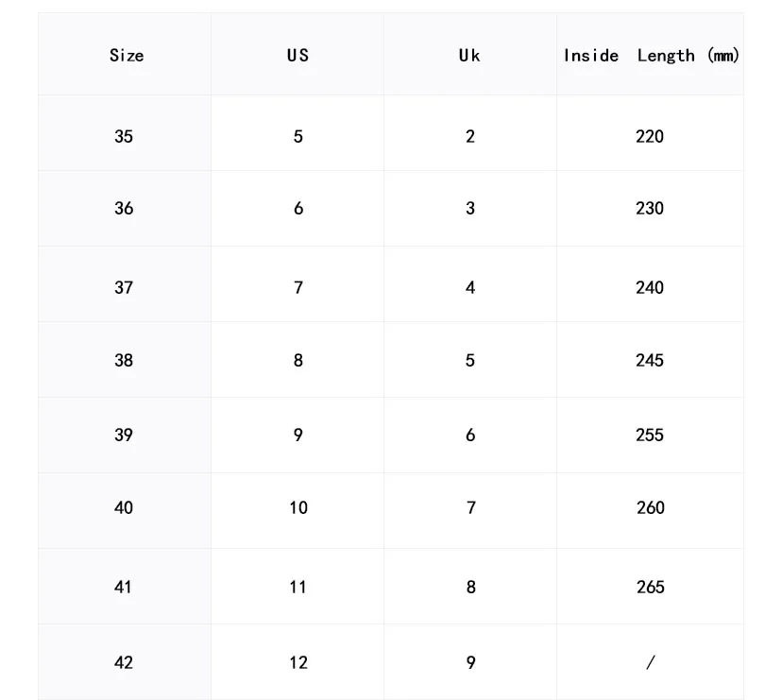This screenshot has width=782, height=700.
Task: Select size 35 in the Size column
Action: (124, 136)
